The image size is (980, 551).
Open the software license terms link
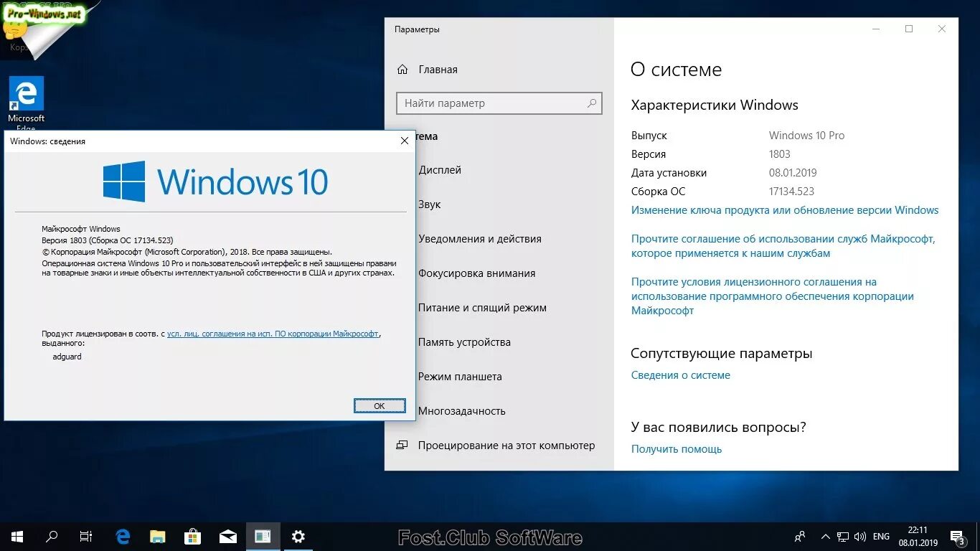pyautogui.click(x=773, y=296)
